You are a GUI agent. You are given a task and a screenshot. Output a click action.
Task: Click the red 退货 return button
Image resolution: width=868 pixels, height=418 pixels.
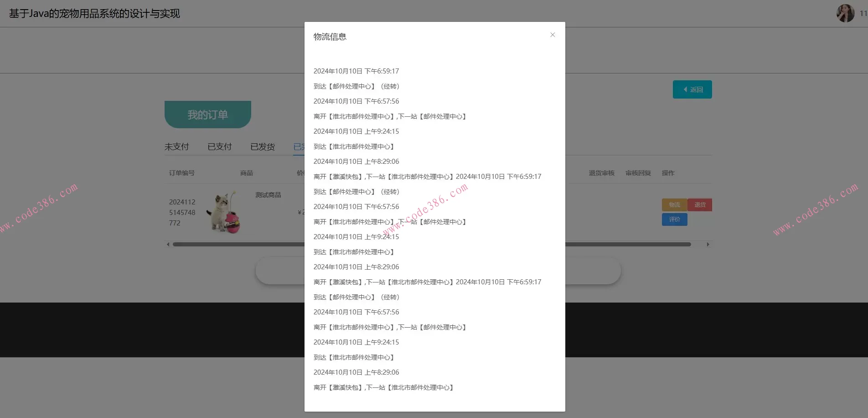700,204
